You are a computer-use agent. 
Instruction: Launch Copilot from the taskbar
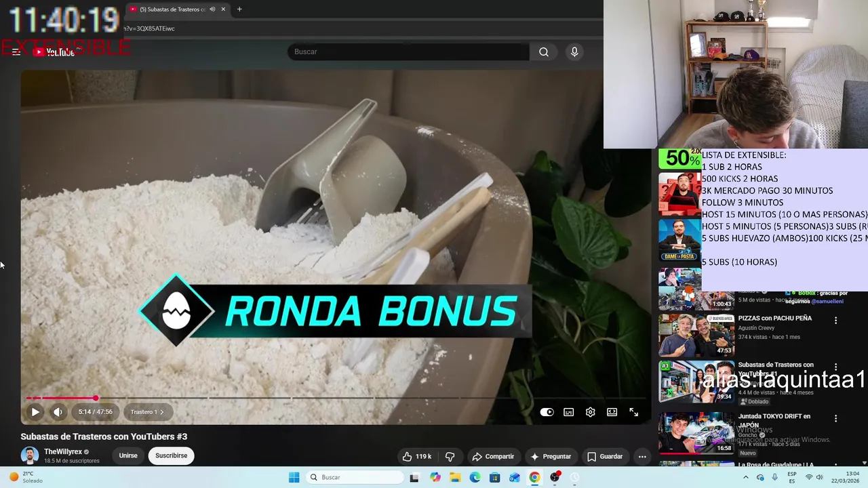point(435,477)
